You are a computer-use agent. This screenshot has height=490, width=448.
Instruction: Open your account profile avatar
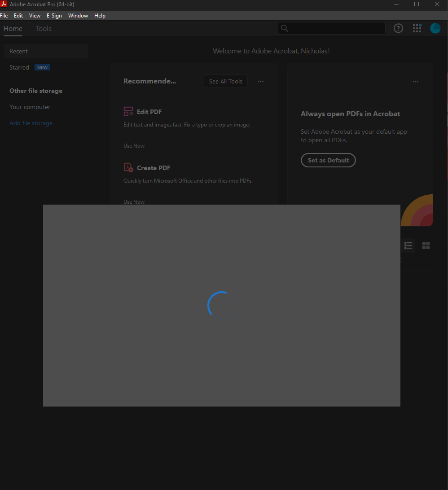[435, 28]
